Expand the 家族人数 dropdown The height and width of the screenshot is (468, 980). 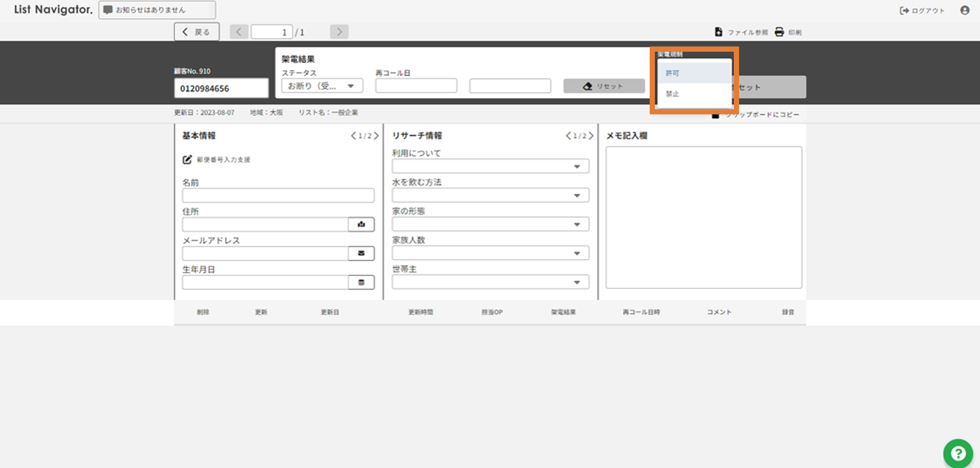pyautogui.click(x=490, y=253)
